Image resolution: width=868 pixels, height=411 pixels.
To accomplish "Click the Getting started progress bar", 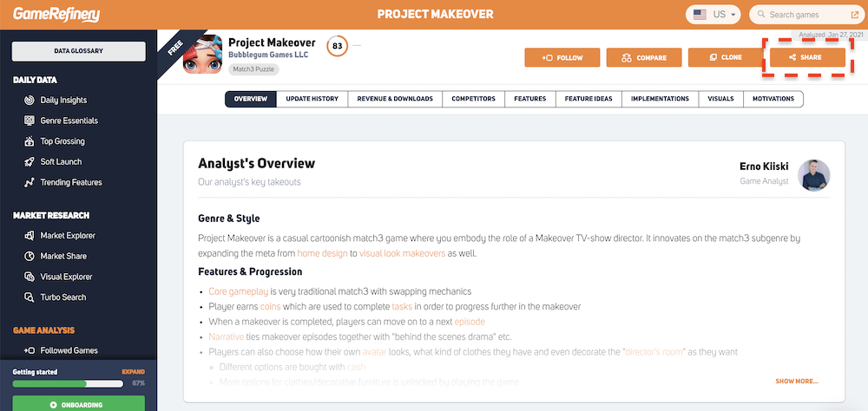I will coord(68,383).
